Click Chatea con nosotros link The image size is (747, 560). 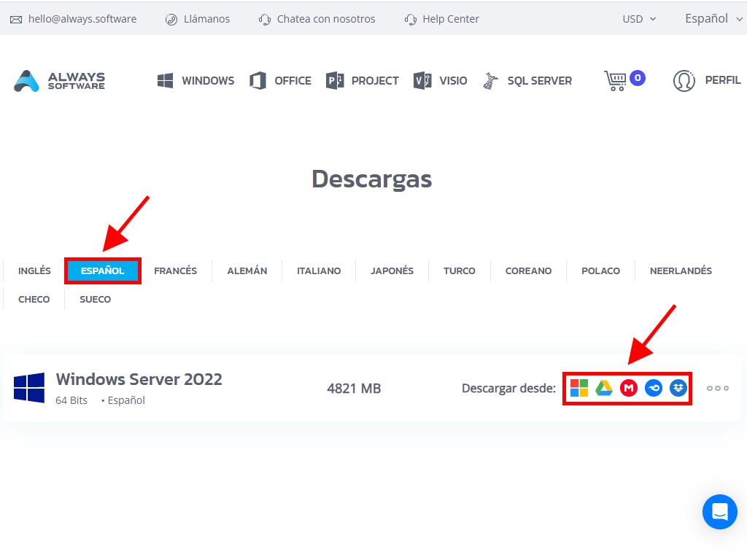pos(317,19)
